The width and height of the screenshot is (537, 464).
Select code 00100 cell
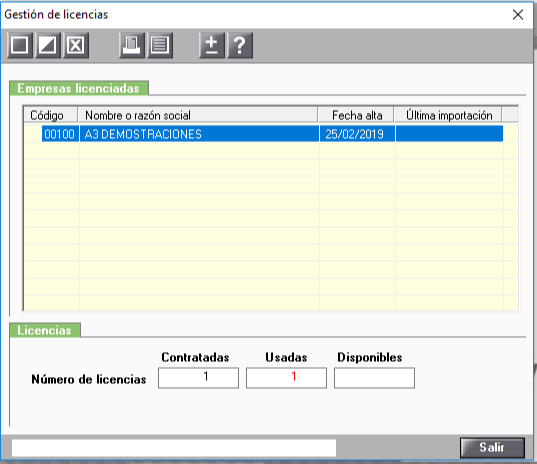(x=60, y=134)
